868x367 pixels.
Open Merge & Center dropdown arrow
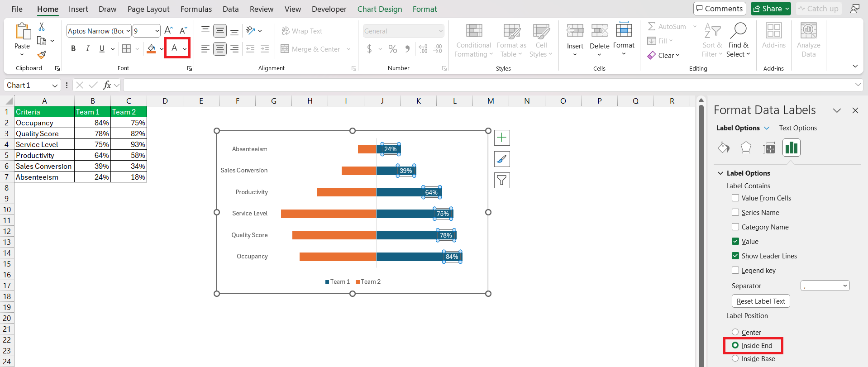[x=349, y=49]
